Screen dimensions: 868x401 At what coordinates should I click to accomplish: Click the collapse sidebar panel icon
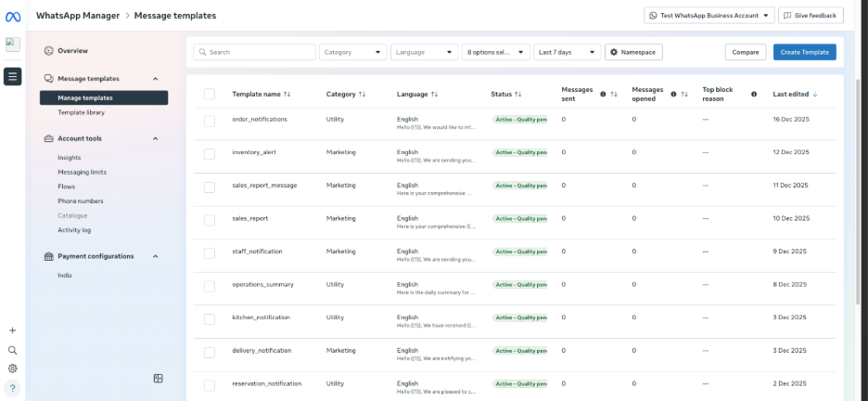tap(159, 379)
